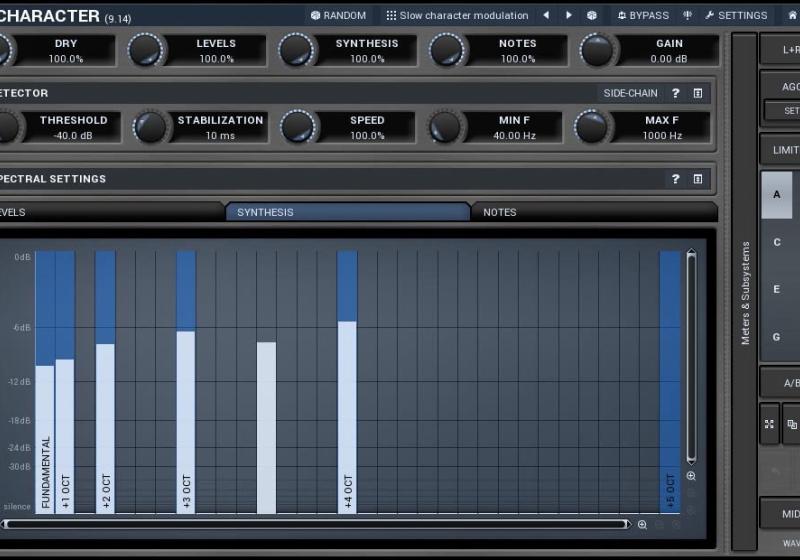Image resolution: width=800 pixels, height=560 pixels.
Task: Open Spectral Settings help question mark
Action: pos(675,179)
